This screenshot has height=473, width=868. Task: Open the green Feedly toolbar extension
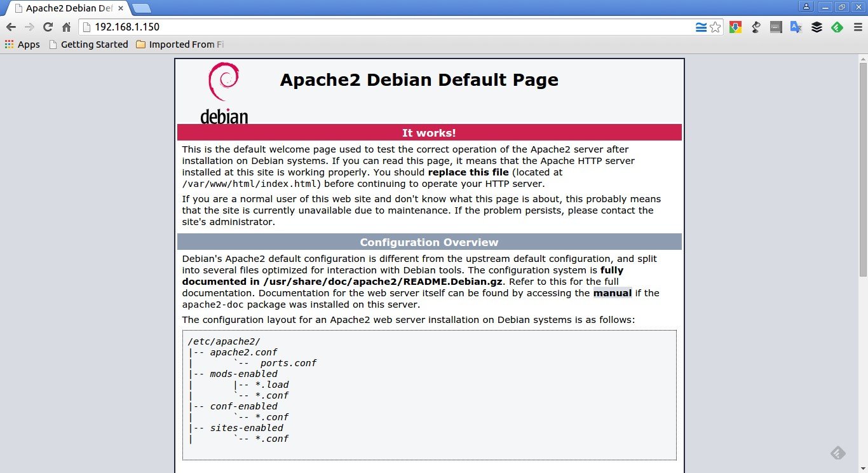click(x=837, y=27)
